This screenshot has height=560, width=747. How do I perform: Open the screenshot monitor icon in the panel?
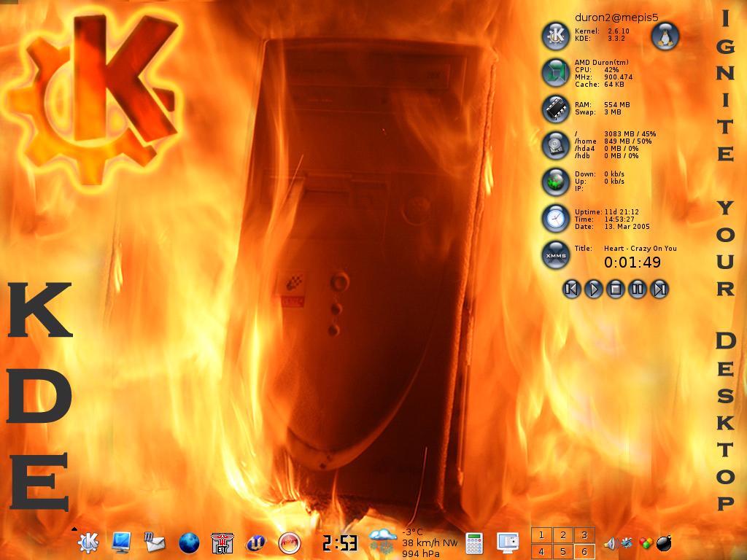coord(507,542)
